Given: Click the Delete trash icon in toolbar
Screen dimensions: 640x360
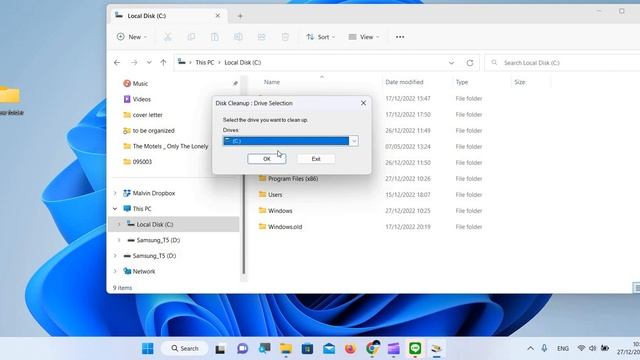Looking at the screenshot, I should [x=285, y=37].
